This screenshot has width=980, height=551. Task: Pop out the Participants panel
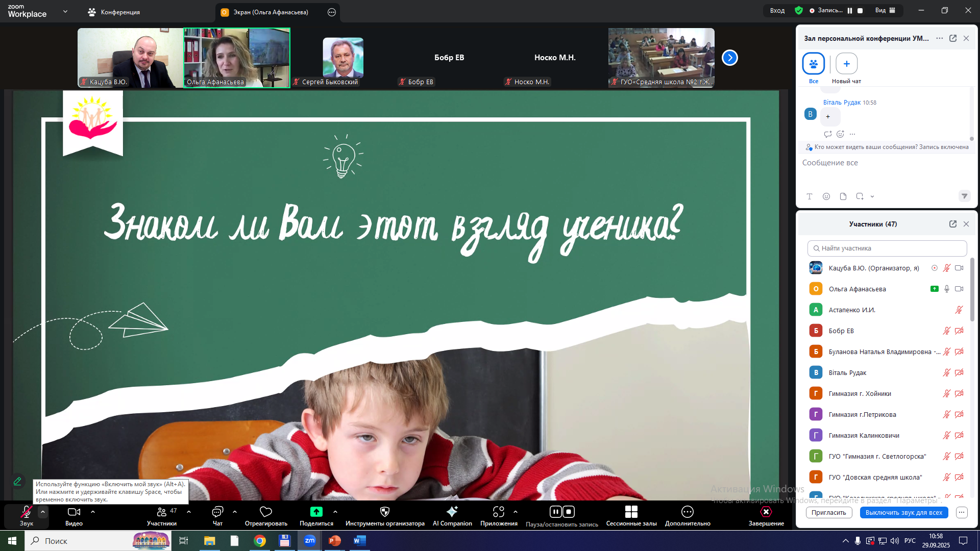952,224
